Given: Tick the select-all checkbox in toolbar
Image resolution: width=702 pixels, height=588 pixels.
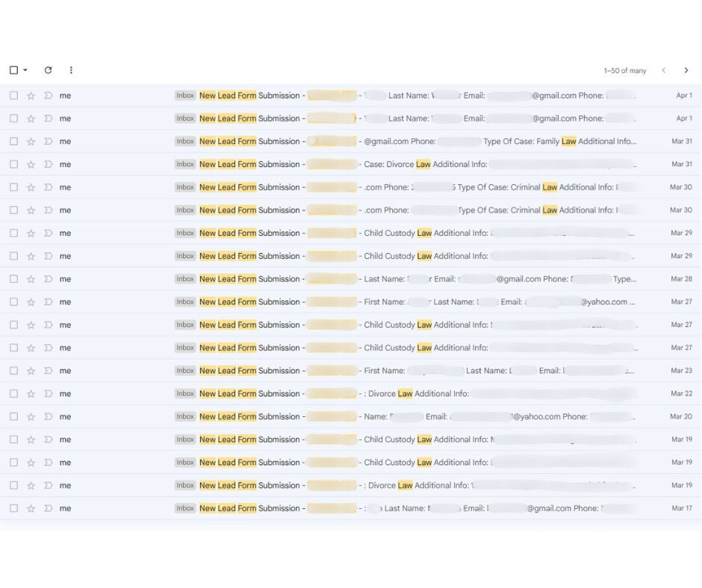Looking at the screenshot, I should tap(14, 70).
